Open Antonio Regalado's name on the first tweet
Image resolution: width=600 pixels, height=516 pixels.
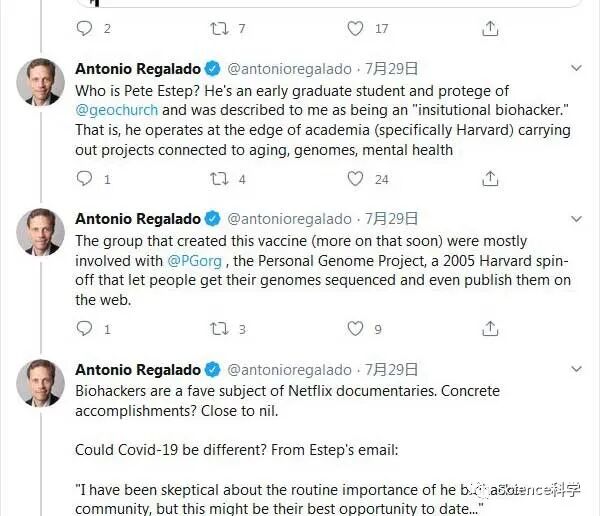click(138, 69)
